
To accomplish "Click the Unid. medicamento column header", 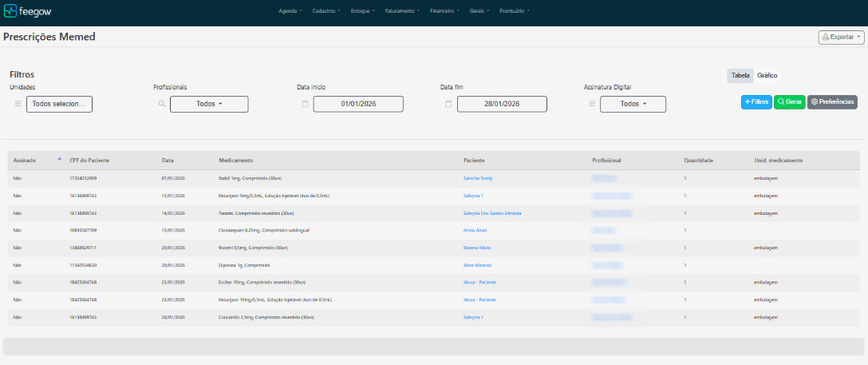I will pos(779,161).
